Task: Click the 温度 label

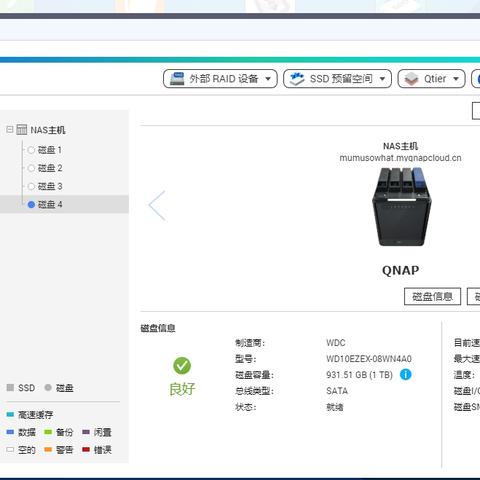Action: coord(464,375)
